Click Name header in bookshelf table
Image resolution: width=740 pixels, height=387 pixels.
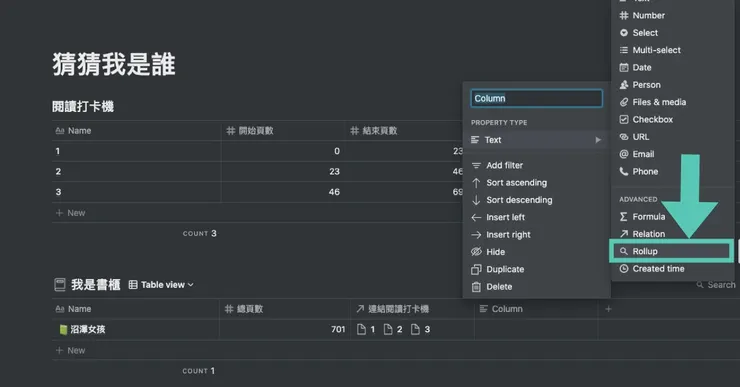point(135,309)
